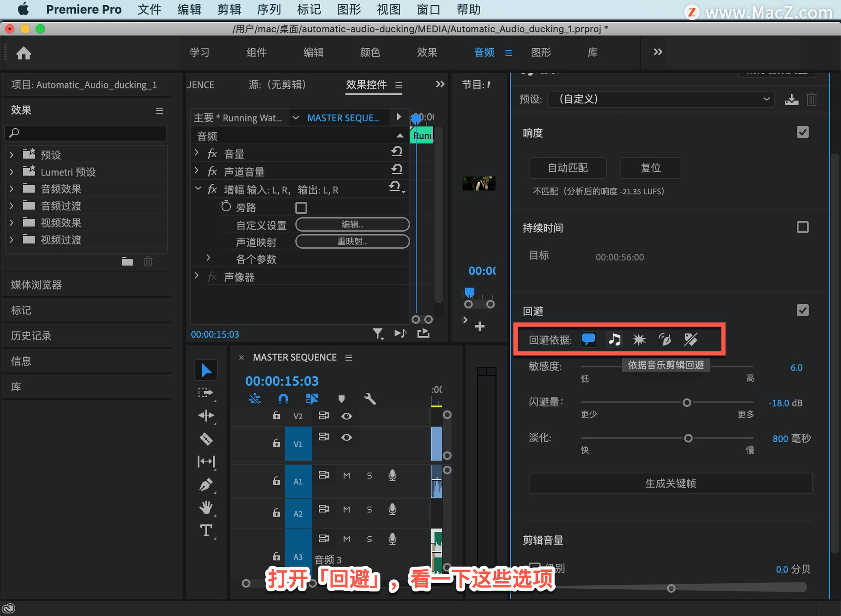Save preset download icon
841x616 pixels.
(x=791, y=99)
